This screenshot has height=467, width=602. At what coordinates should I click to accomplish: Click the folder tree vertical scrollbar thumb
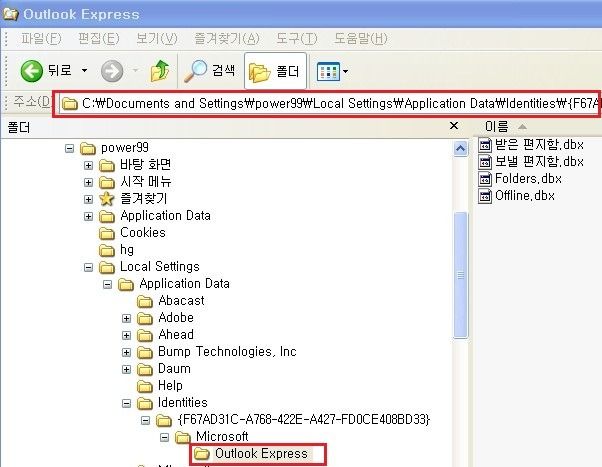(x=461, y=275)
